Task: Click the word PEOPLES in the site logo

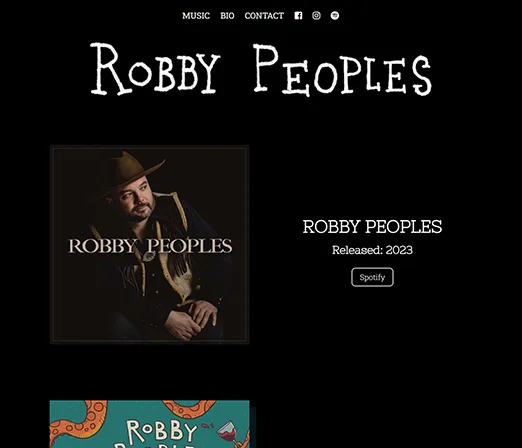Action: tap(342, 70)
